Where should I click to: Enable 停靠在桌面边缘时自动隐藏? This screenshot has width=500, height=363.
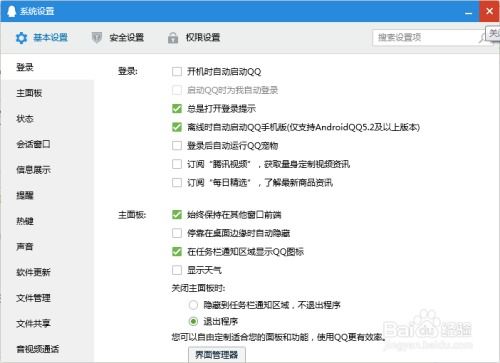pyautogui.click(x=177, y=233)
